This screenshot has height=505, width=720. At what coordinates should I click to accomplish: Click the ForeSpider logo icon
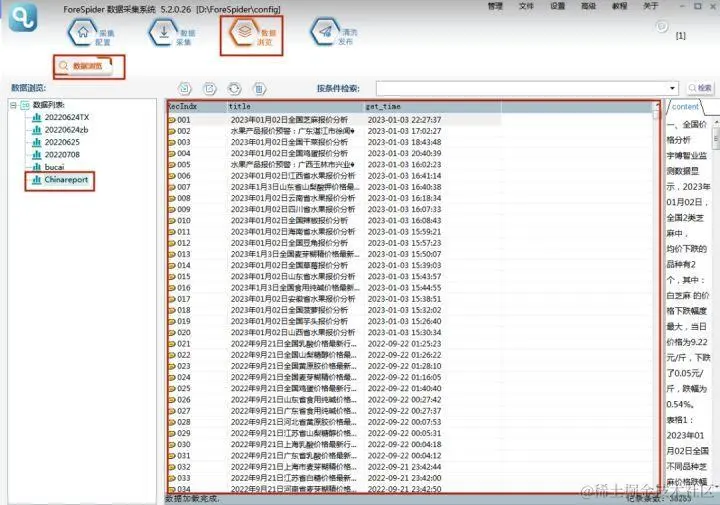[23, 17]
